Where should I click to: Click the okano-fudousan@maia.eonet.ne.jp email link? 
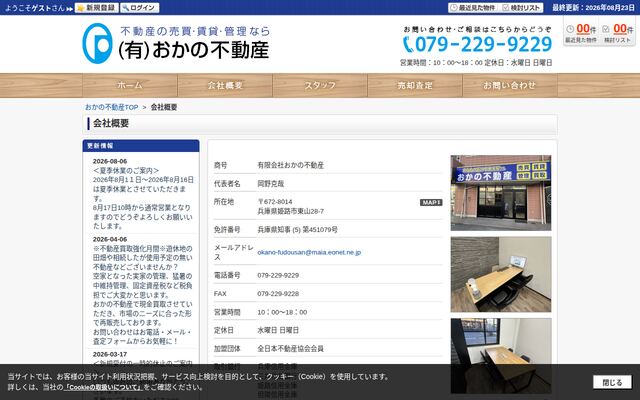pos(309,252)
